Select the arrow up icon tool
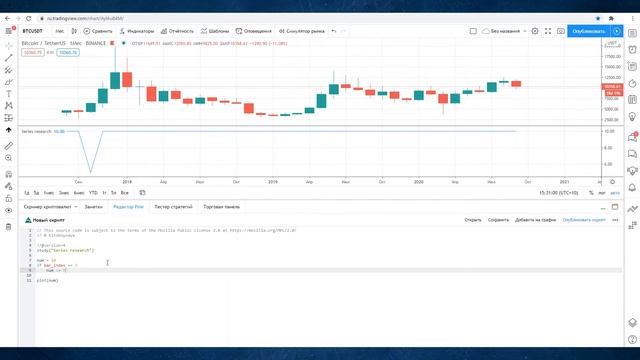The height and width of the screenshot is (360, 640). (x=9, y=130)
